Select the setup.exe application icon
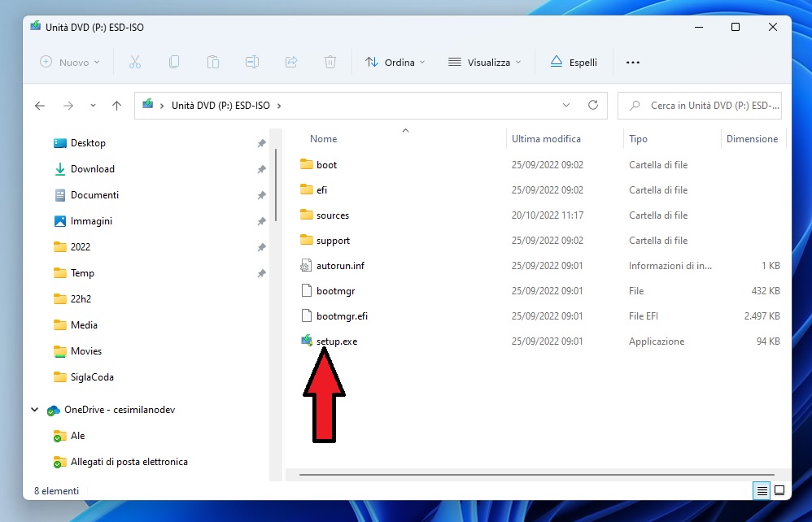This screenshot has height=522, width=812. (x=307, y=341)
